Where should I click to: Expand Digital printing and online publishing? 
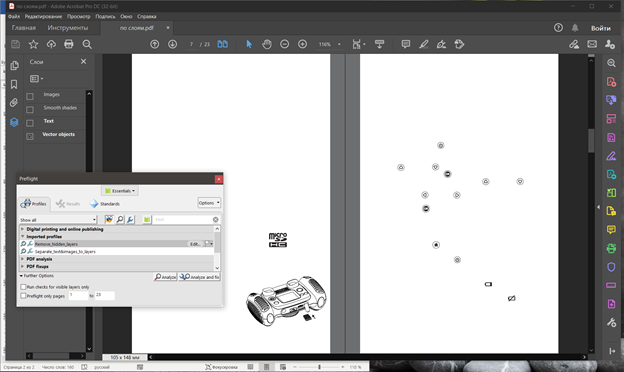[22, 229]
